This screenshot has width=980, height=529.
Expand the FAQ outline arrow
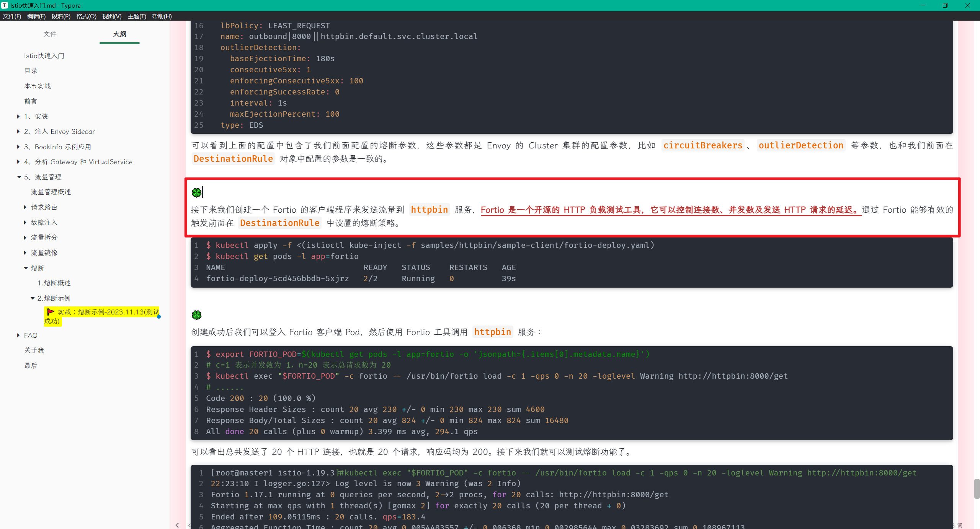point(18,335)
